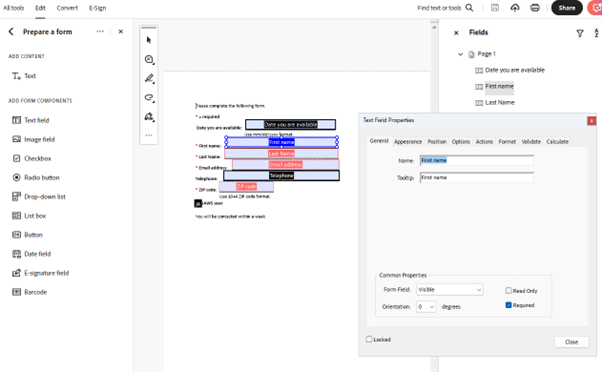The image size is (602, 372).
Task: Add Text content item
Action: click(x=24, y=76)
